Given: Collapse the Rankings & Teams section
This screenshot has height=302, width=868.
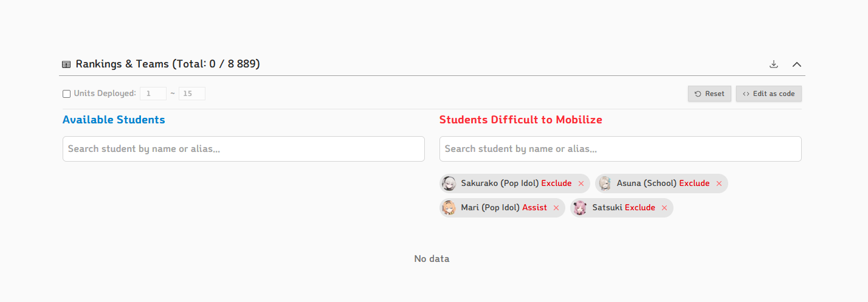Looking at the screenshot, I should click(x=797, y=64).
